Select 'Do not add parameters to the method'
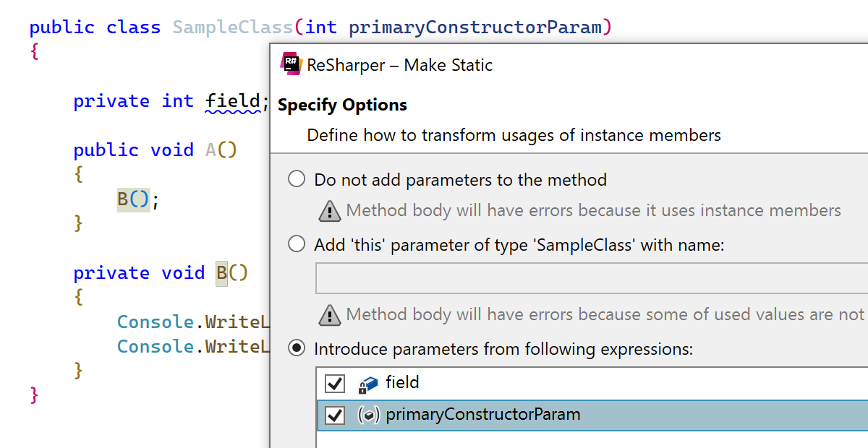 (x=297, y=179)
